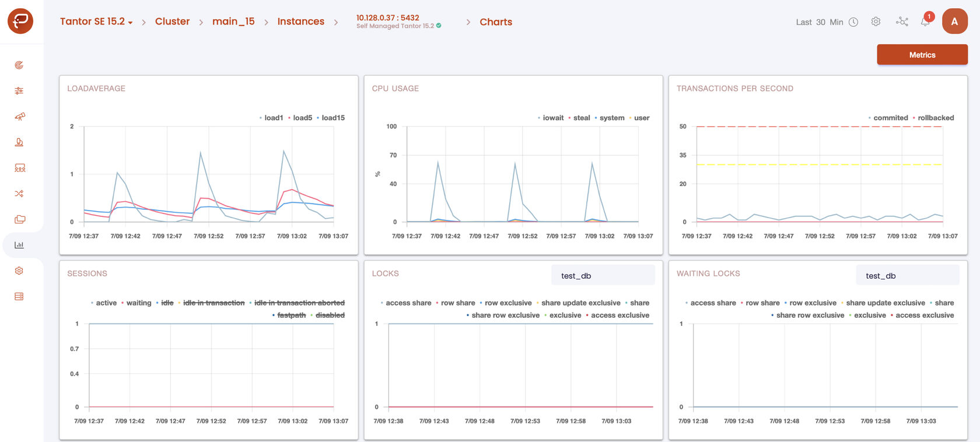This screenshot has height=442, width=980.
Task: Toggle share update exclusive in LOCKS legend
Action: pyautogui.click(x=578, y=303)
